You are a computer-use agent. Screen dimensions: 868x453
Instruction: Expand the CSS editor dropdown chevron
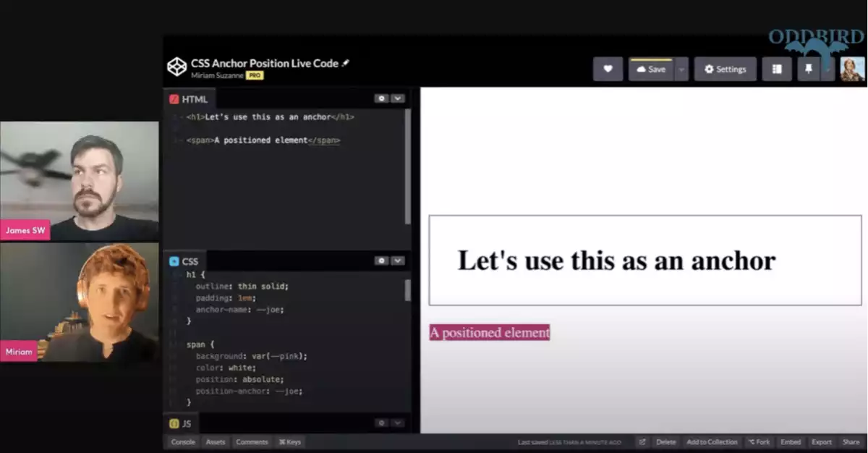(x=397, y=261)
